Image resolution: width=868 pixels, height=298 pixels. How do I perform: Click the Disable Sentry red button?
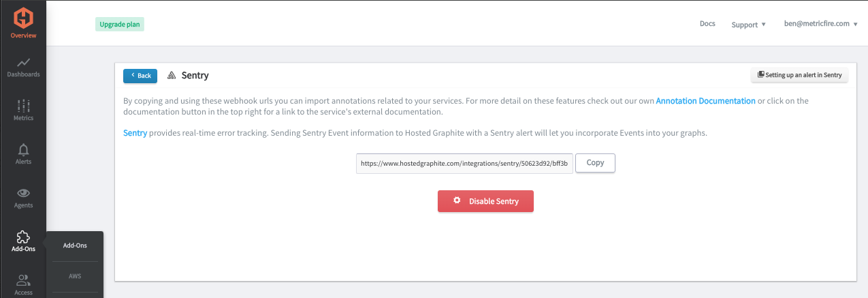(x=485, y=201)
